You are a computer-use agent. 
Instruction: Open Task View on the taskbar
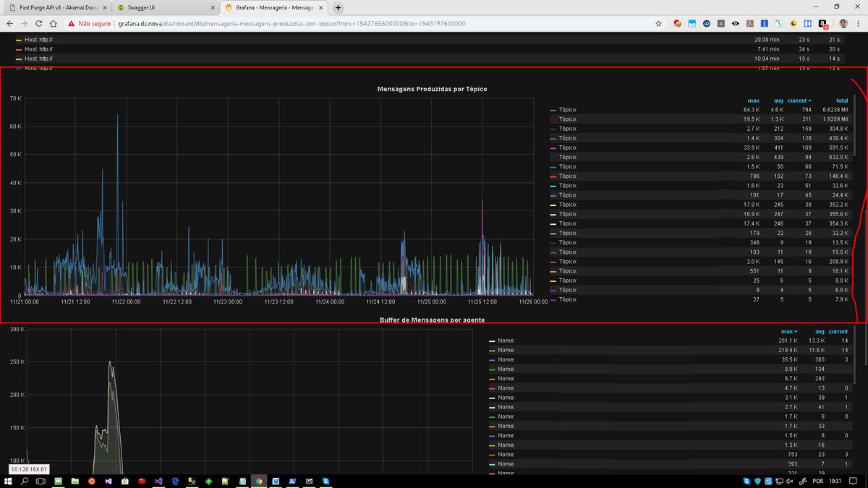point(42,481)
